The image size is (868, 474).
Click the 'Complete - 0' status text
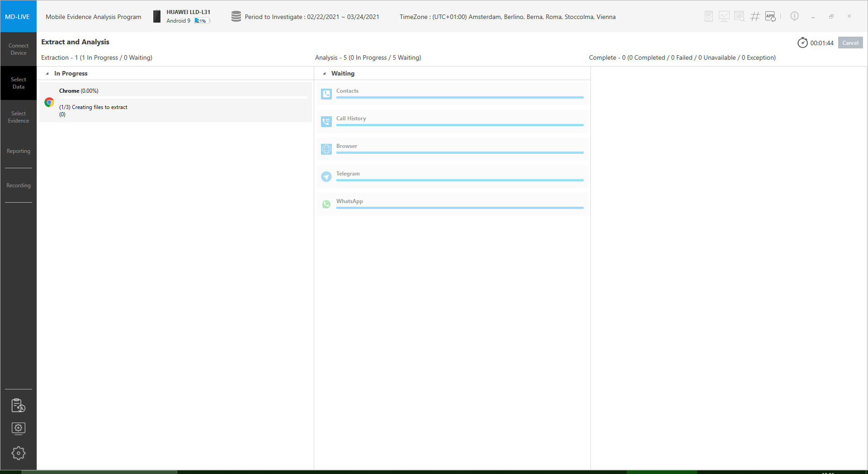[682, 57]
